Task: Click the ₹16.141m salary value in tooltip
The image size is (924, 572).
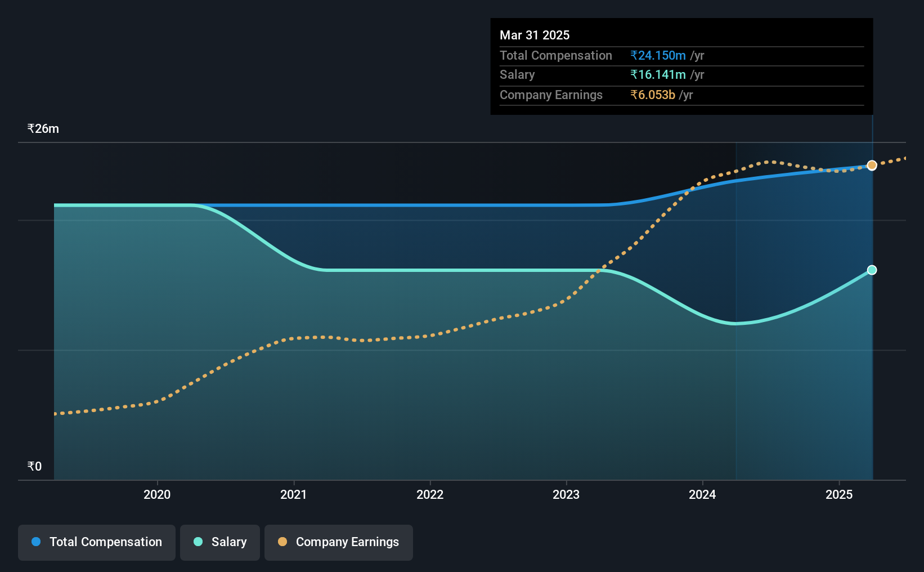Action: click(658, 75)
